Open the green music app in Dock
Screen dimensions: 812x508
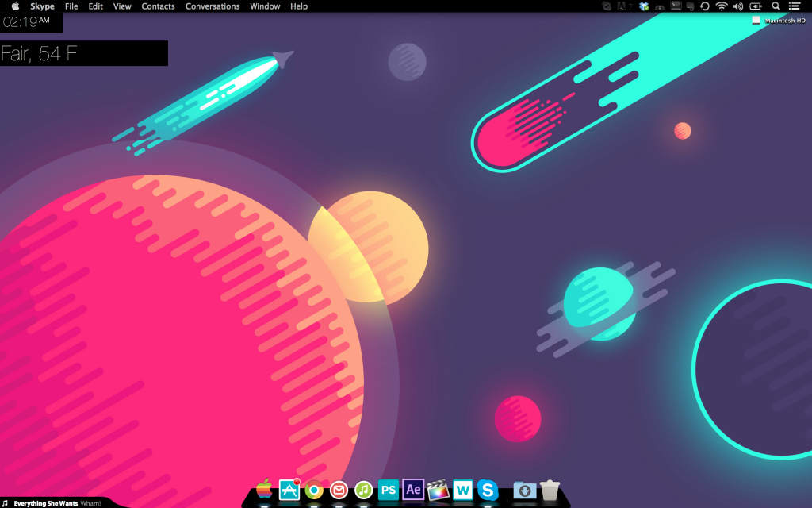click(363, 490)
